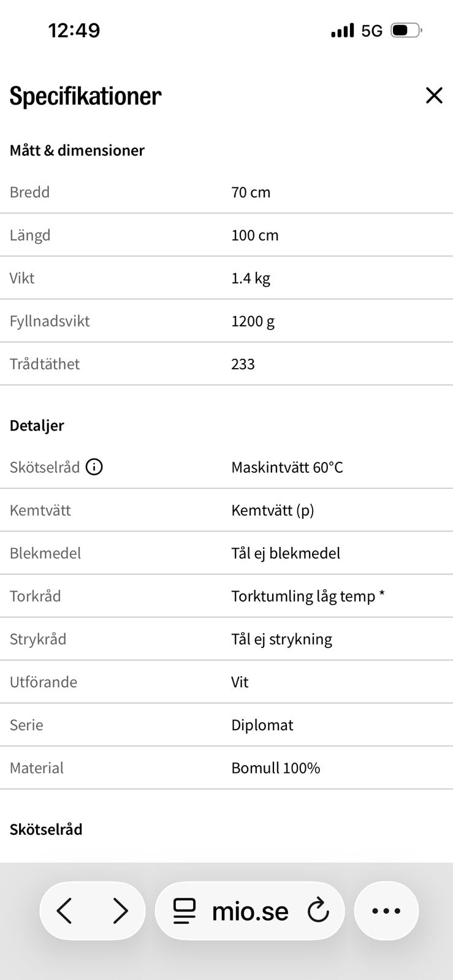Select the Trådtäthet 233 value
The width and height of the screenshot is (453, 980).
(243, 364)
